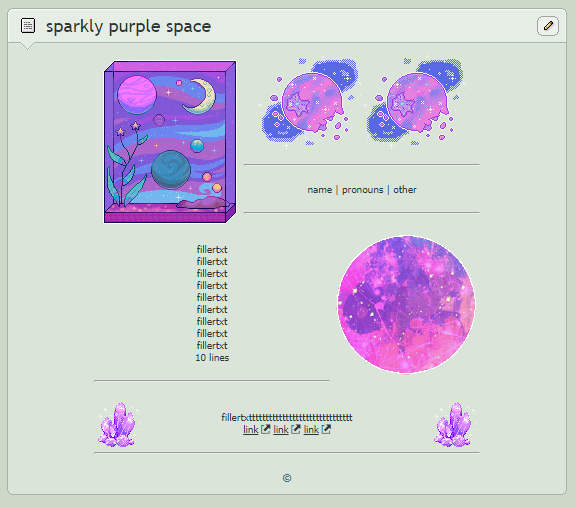This screenshot has height=508, width=576.
Task: Click the copyright symbol at bottom
Action: point(287,478)
